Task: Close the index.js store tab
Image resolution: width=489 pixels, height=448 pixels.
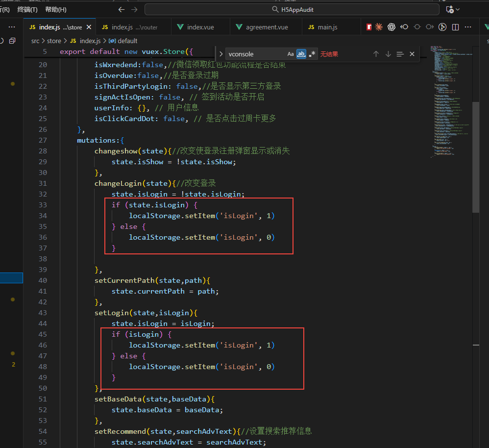Action: [x=89, y=27]
